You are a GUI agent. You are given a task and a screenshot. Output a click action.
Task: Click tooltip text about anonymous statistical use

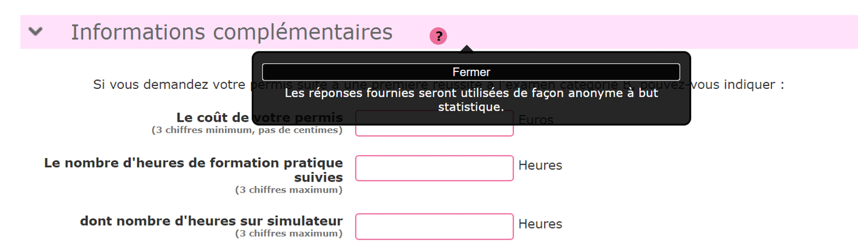(471, 99)
